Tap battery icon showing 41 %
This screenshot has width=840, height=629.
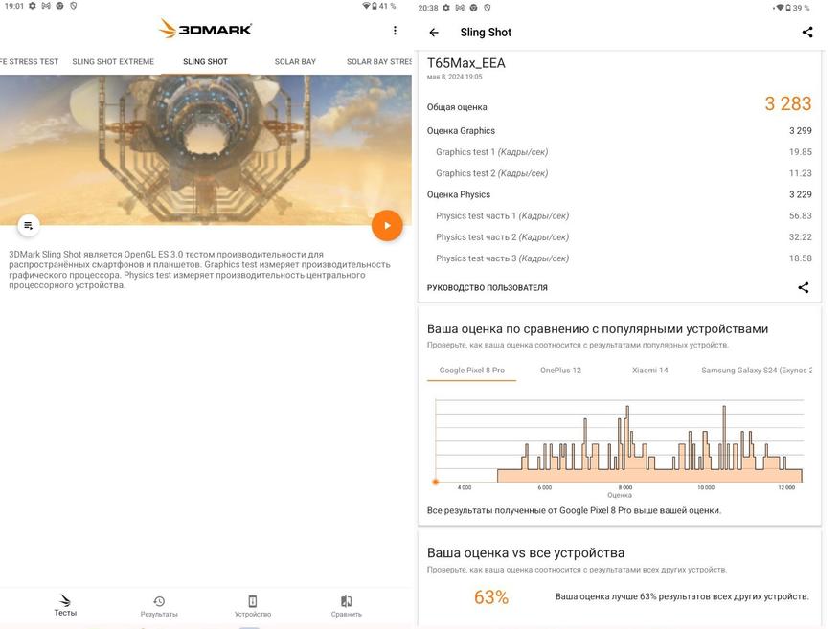375,6
